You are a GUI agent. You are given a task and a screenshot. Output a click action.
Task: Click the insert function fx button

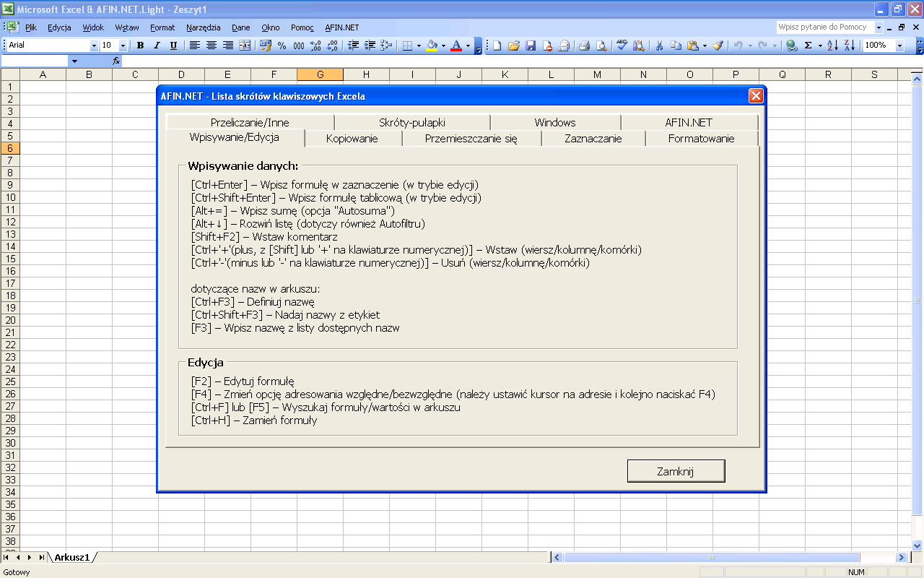116,61
